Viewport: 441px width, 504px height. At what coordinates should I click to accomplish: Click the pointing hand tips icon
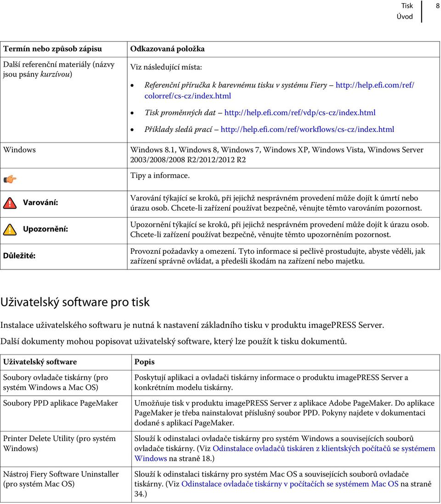click(10, 179)
